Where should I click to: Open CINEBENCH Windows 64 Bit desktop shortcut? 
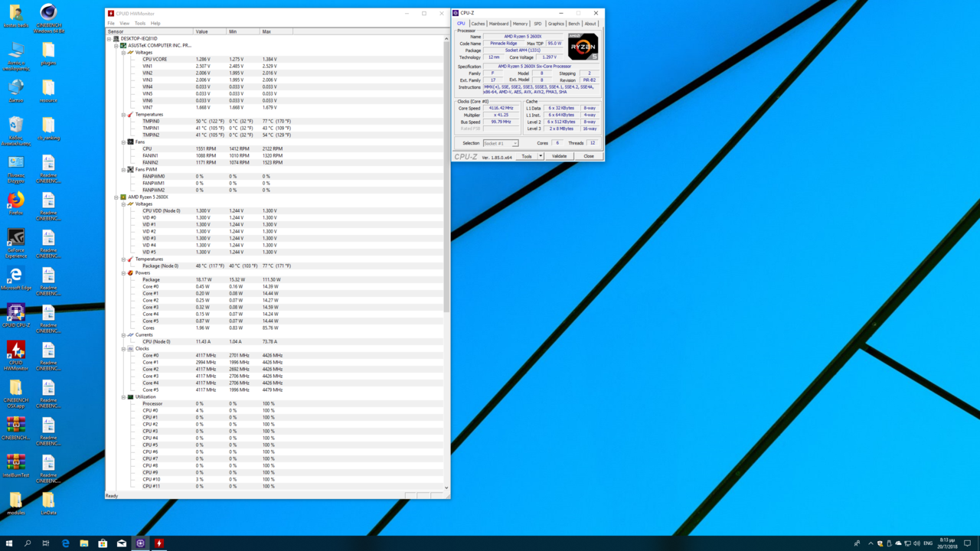48,17
